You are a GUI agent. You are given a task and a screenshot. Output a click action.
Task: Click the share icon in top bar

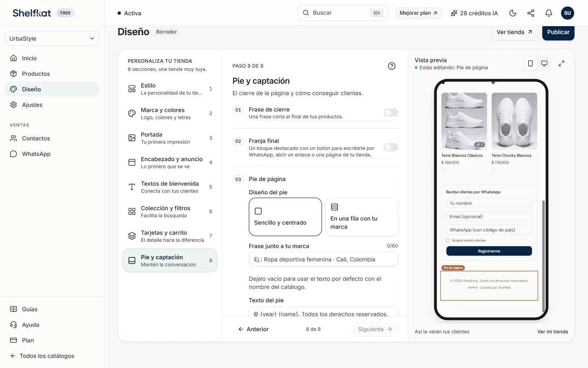click(x=531, y=13)
